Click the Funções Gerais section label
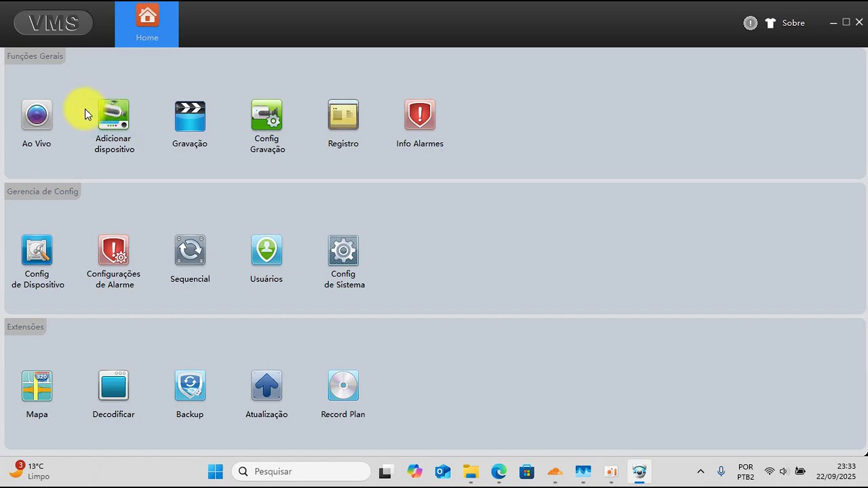Viewport: 868px width, 488px height. (35, 56)
